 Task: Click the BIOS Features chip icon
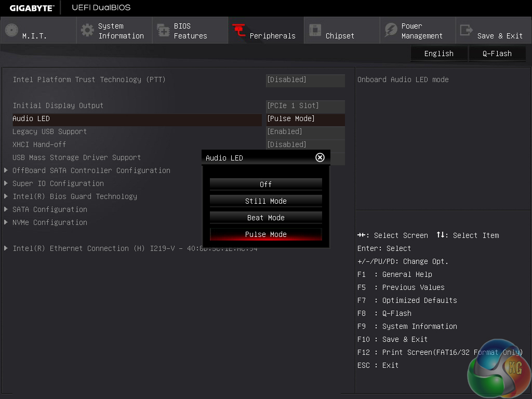click(x=163, y=30)
